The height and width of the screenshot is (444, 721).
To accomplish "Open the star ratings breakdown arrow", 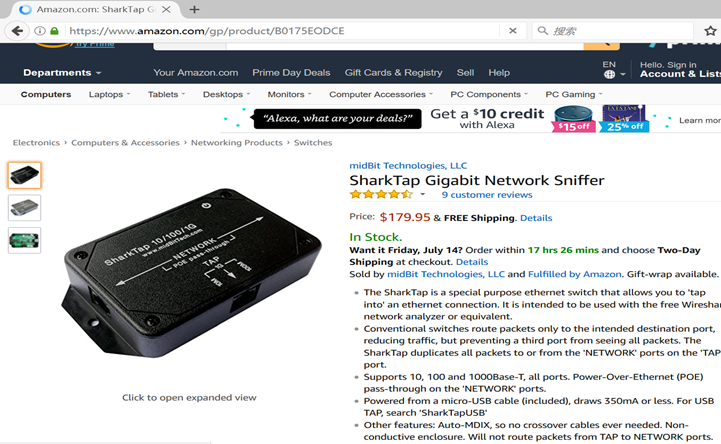I will point(423,194).
